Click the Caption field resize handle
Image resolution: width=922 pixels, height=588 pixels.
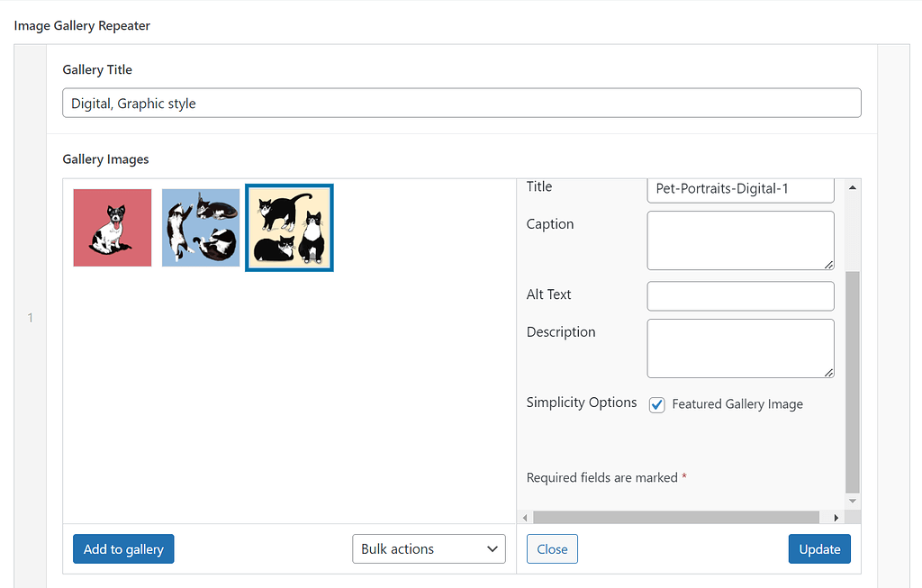click(x=828, y=265)
